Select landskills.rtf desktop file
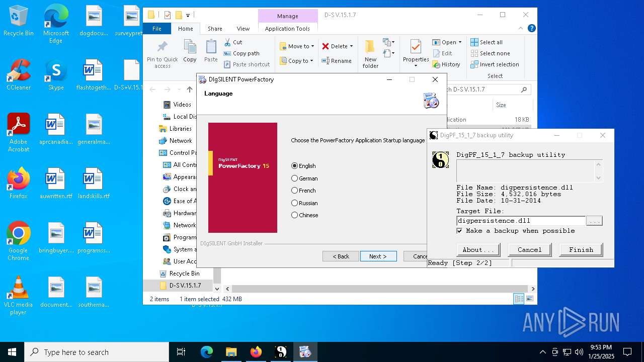 coord(94,184)
